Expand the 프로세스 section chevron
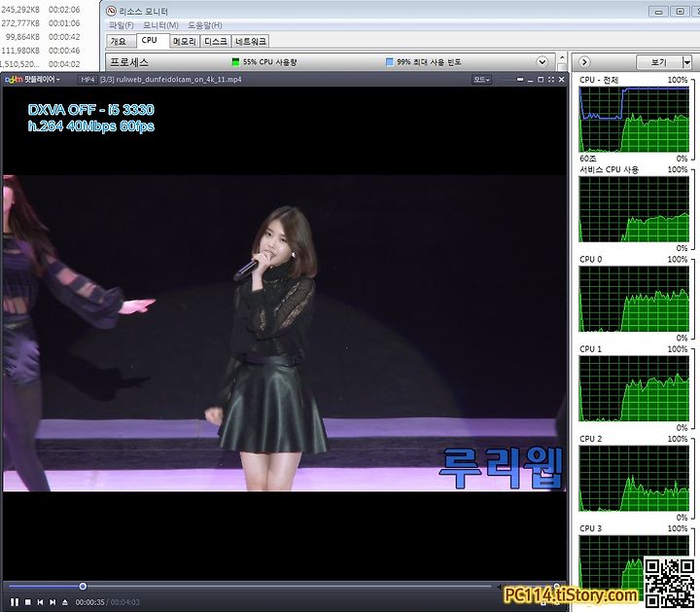This screenshot has height=612, width=700. point(542,61)
